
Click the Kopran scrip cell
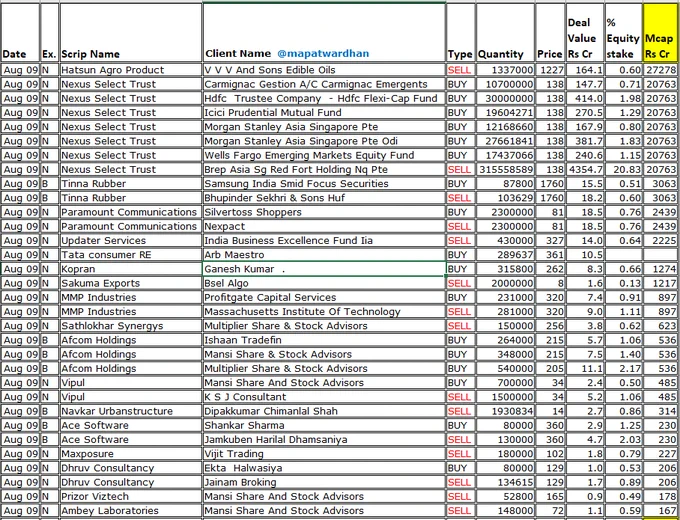pos(131,269)
